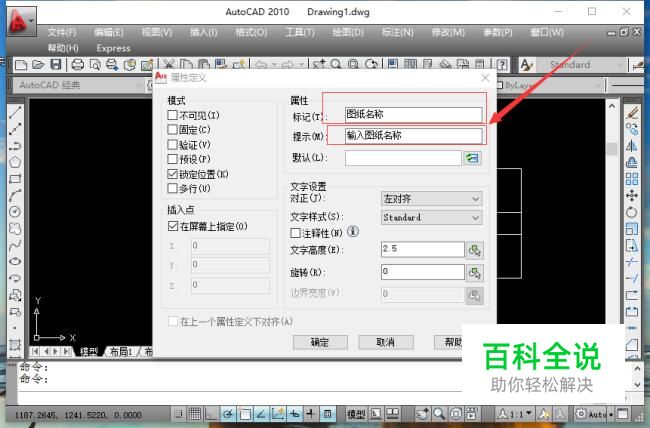This screenshot has height=428, width=650.
Task: Open the 编辑(E) menu
Action: click(109, 32)
